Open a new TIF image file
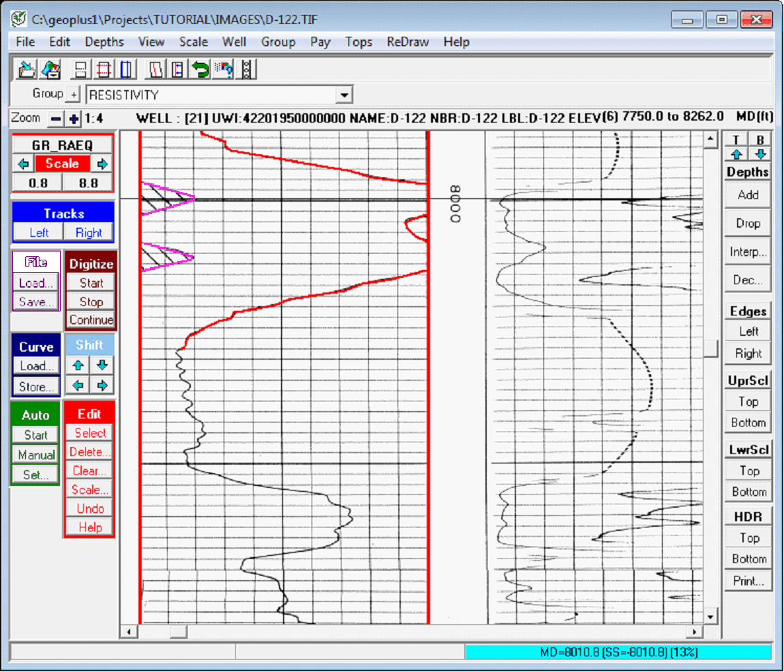This screenshot has height=672, width=784. point(25,68)
